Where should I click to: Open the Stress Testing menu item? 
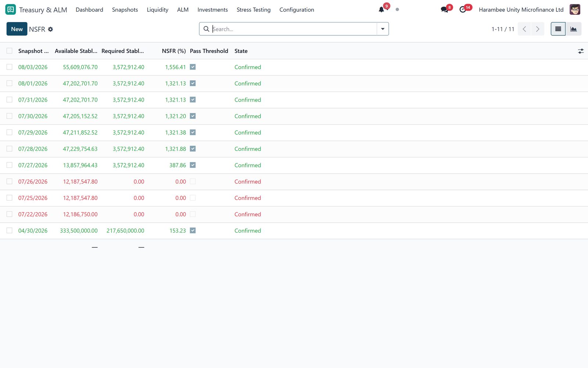pos(254,10)
